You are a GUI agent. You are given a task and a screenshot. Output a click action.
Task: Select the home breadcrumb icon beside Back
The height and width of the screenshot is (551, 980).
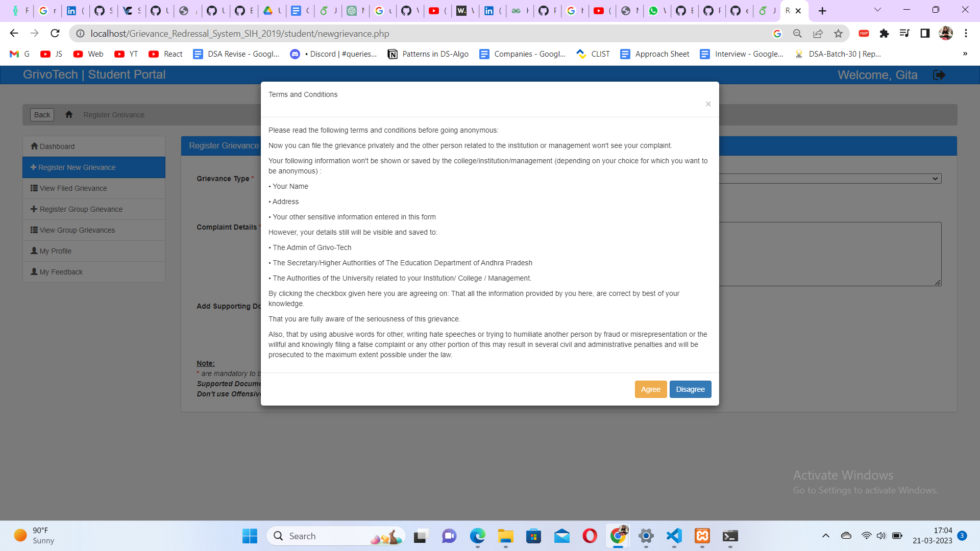click(x=69, y=114)
